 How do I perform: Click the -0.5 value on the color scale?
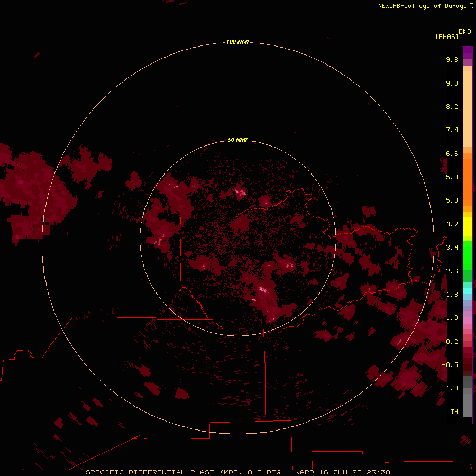click(450, 364)
